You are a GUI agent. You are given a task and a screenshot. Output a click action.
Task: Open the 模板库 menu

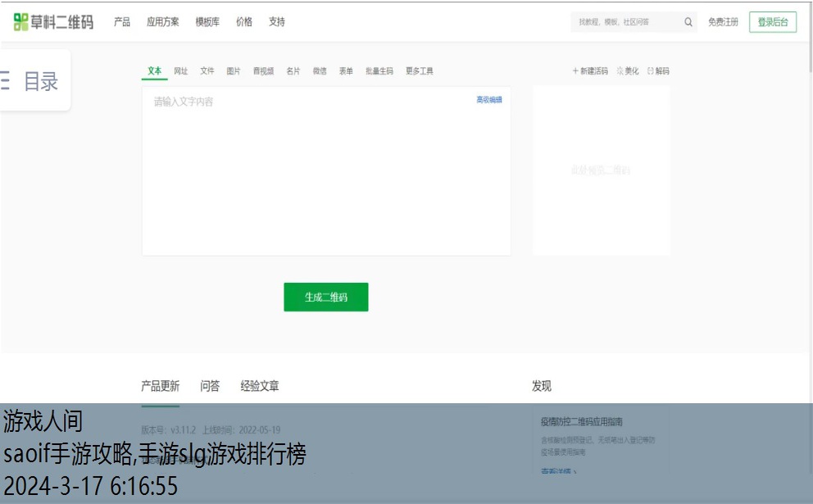point(207,22)
